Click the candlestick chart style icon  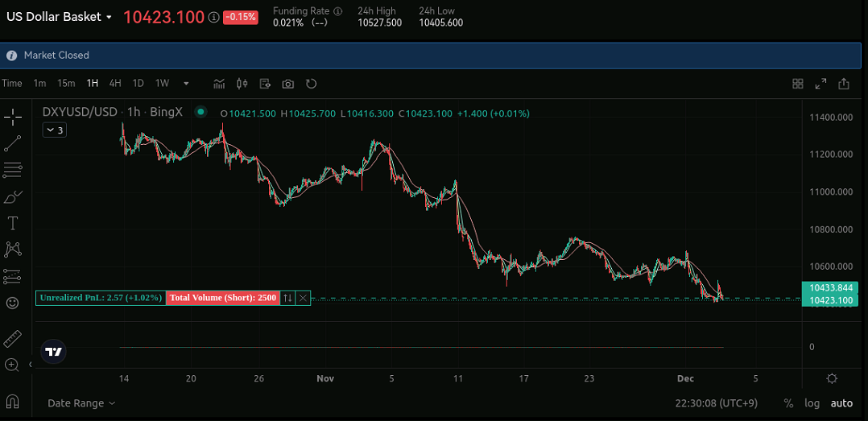coord(242,84)
